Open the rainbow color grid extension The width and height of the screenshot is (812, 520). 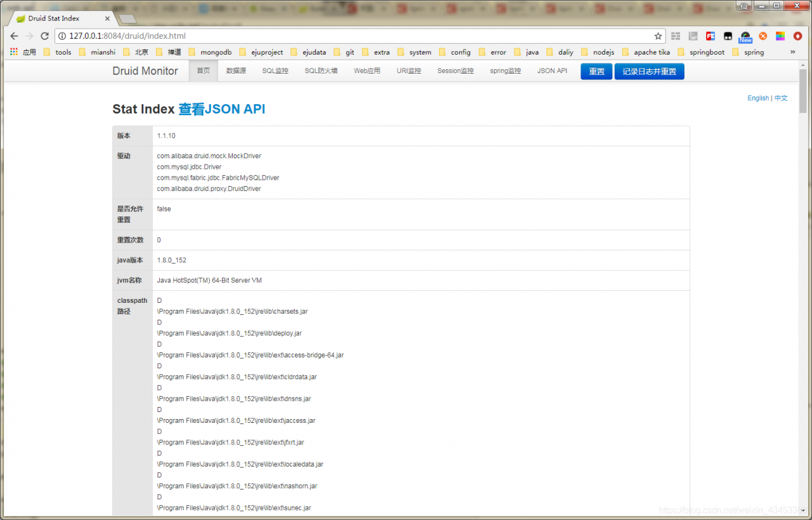pyautogui.click(x=780, y=36)
